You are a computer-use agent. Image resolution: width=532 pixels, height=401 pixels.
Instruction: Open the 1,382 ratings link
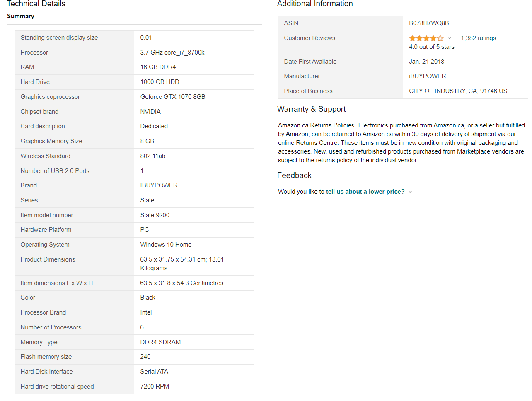tap(478, 38)
